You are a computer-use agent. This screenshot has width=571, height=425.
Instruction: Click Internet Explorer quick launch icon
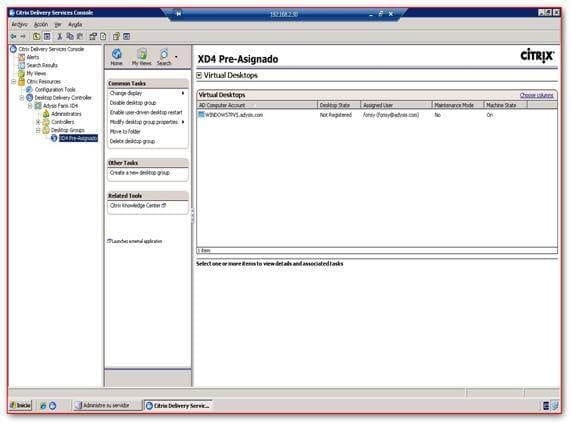click(43, 406)
